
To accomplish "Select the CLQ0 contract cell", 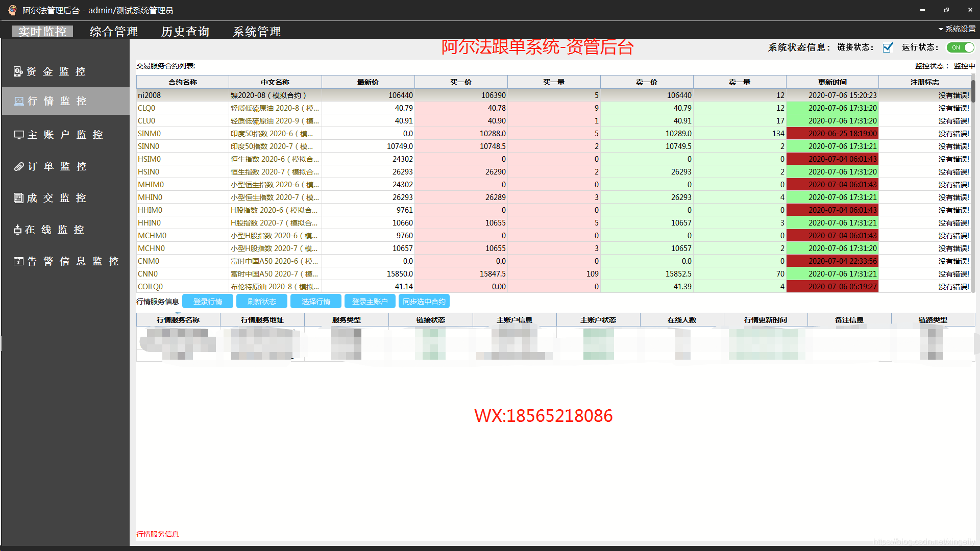I will [183, 108].
